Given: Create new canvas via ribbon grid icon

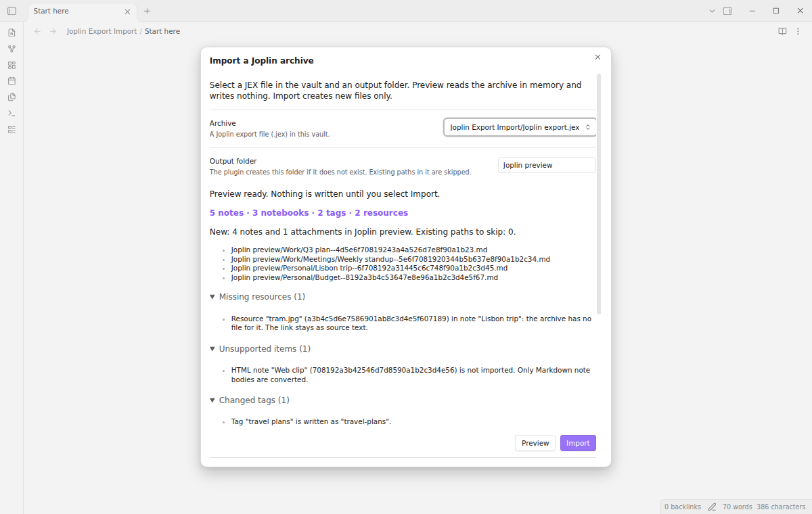Looking at the screenshot, I should pos(12,65).
